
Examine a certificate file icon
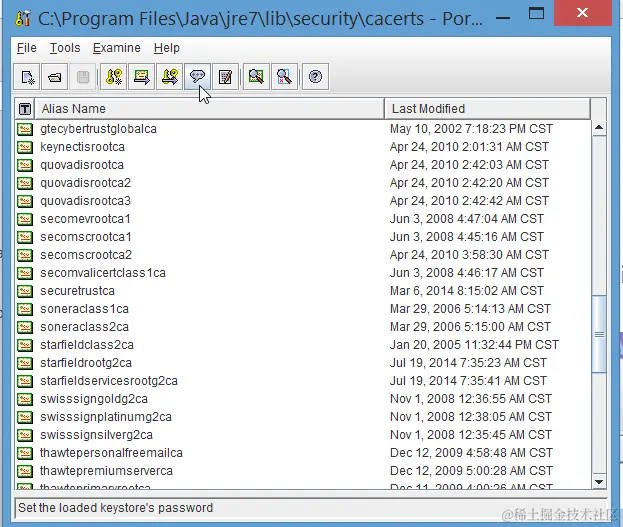click(x=256, y=77)
